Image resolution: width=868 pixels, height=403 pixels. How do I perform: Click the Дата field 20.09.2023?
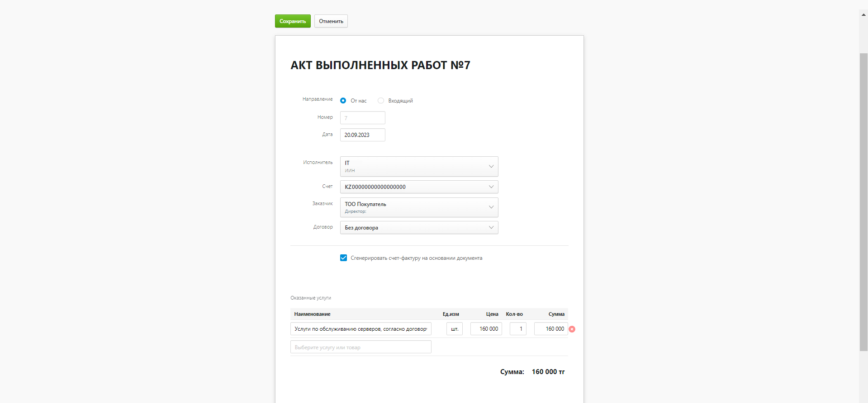point(363,135)
